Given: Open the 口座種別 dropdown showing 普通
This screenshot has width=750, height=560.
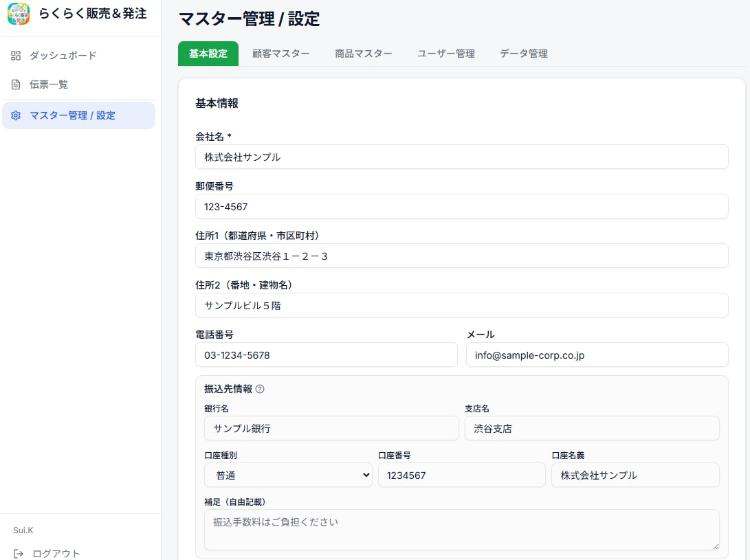Looking at the screenshot, I should pos(289,475).
